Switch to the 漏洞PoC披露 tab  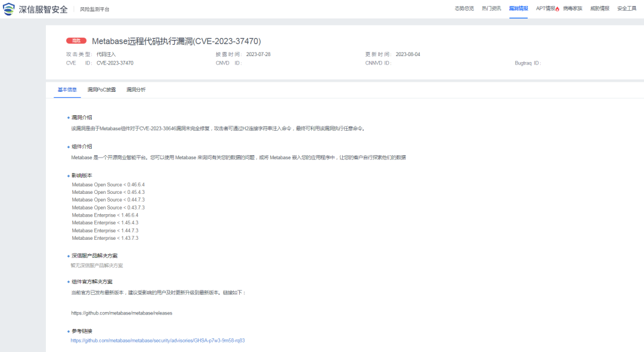point(101,89)
